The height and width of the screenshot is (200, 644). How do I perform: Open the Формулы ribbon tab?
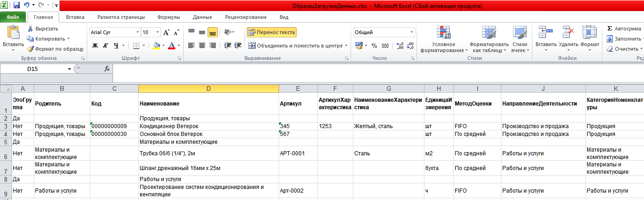tap(168, 17)
